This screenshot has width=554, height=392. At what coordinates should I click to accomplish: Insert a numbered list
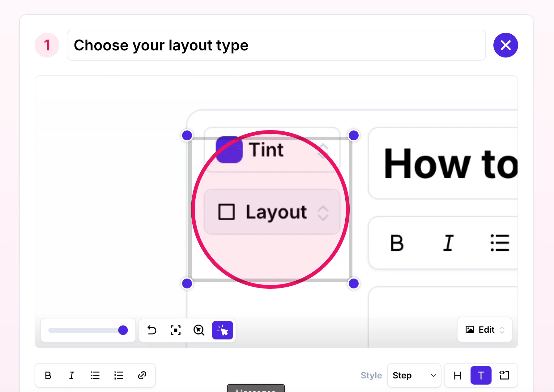click(119, 375)
